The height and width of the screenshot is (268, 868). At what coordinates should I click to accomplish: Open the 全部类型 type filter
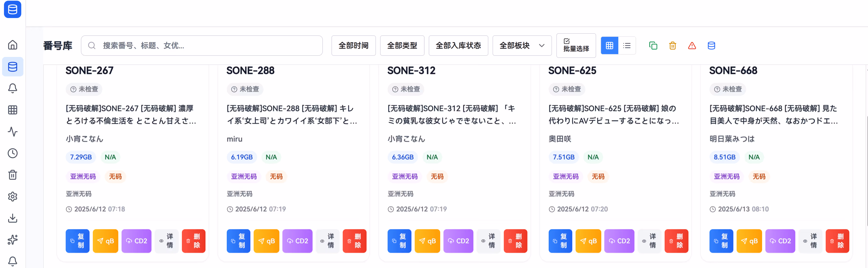point(402,46)
